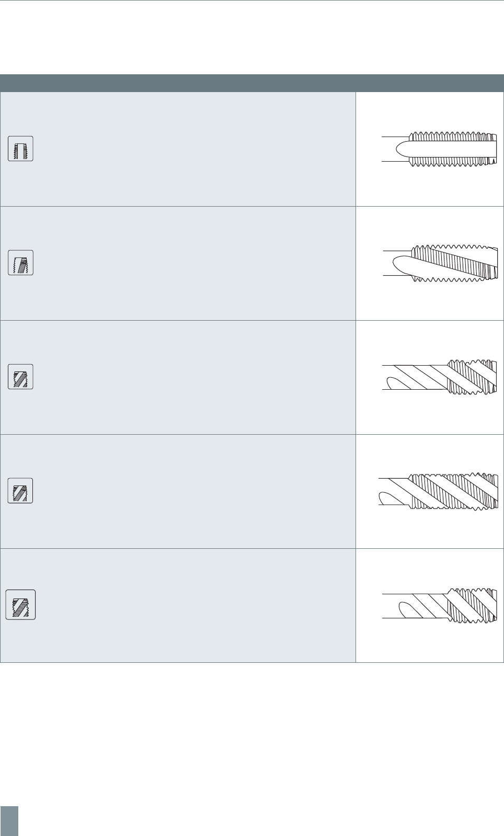
Task: Open the straight flute tap drawing
Action: (439, 149)
